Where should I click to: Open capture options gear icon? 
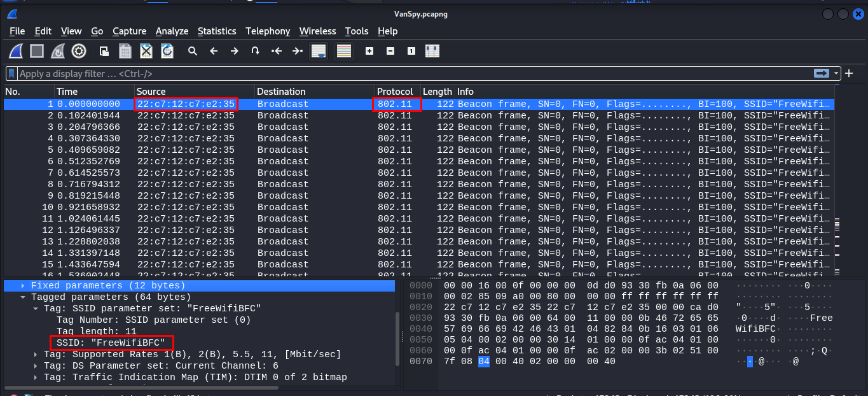pyautogui.click(x=79, y=51)
